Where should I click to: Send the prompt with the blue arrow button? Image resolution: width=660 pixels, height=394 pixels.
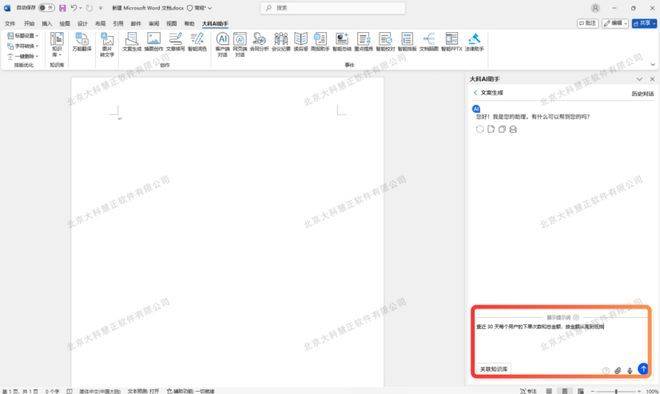click(643, 369)
